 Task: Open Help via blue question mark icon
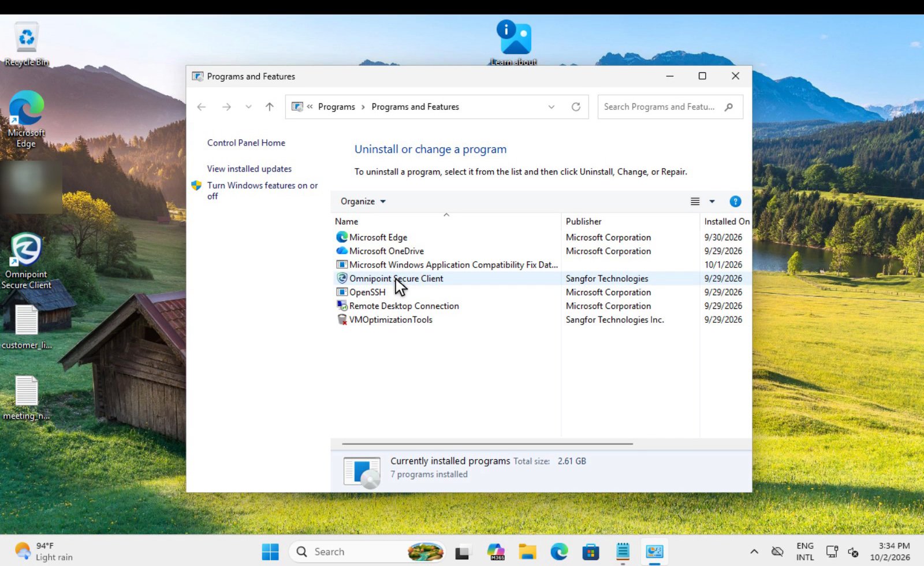point(735,202)
